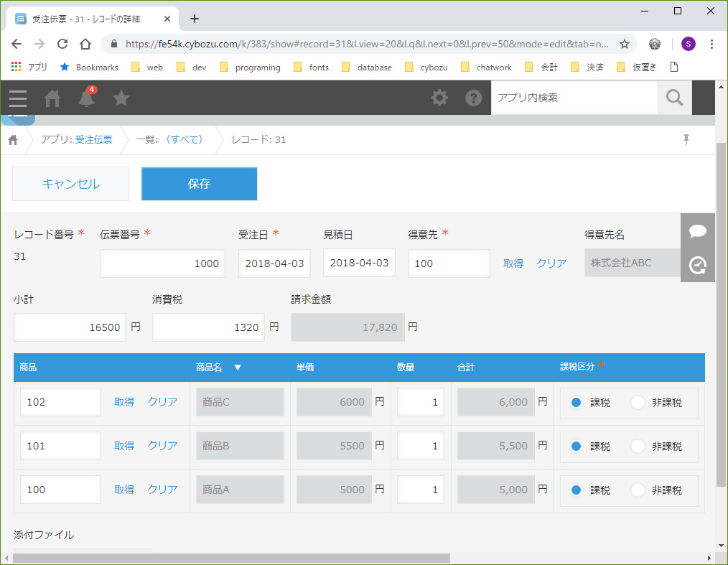Click the キャンセル button
Screen dimensions: 728x565
pos(70,184)
